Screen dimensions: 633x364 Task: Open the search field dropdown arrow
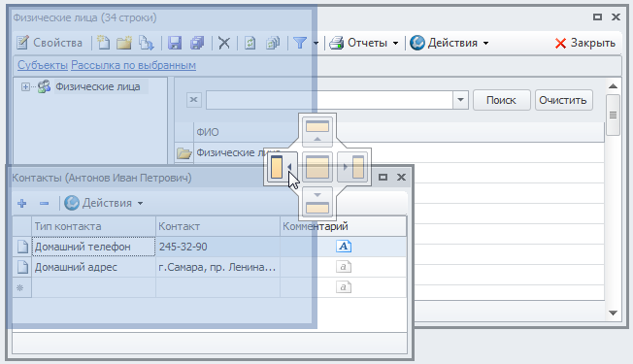[x=460, y=100]
